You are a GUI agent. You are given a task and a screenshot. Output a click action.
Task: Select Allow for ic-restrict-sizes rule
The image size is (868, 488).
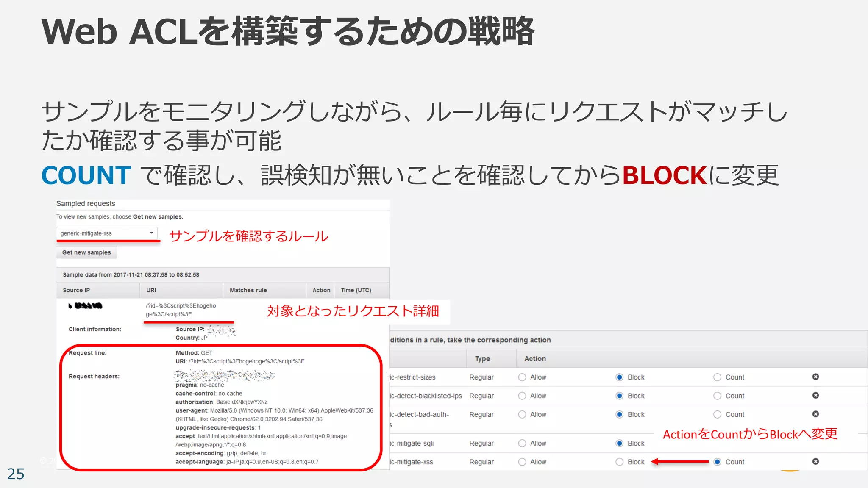click(x=522, y=377)
